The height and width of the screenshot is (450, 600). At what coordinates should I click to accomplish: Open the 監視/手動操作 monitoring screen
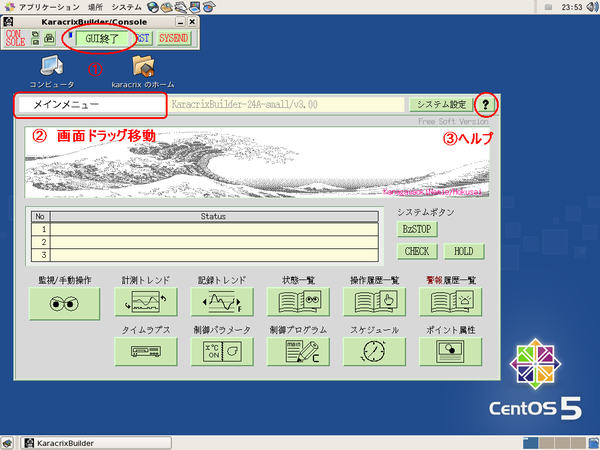64,304
